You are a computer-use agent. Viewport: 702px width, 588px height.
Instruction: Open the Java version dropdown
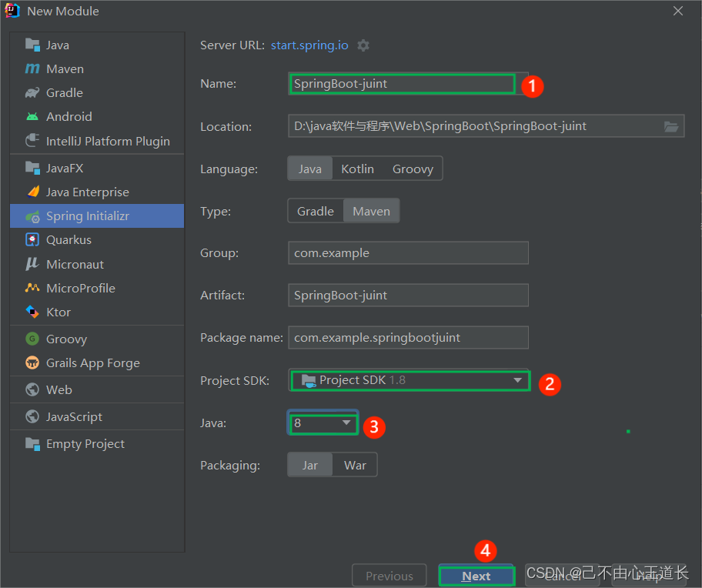tap(323, 423)
